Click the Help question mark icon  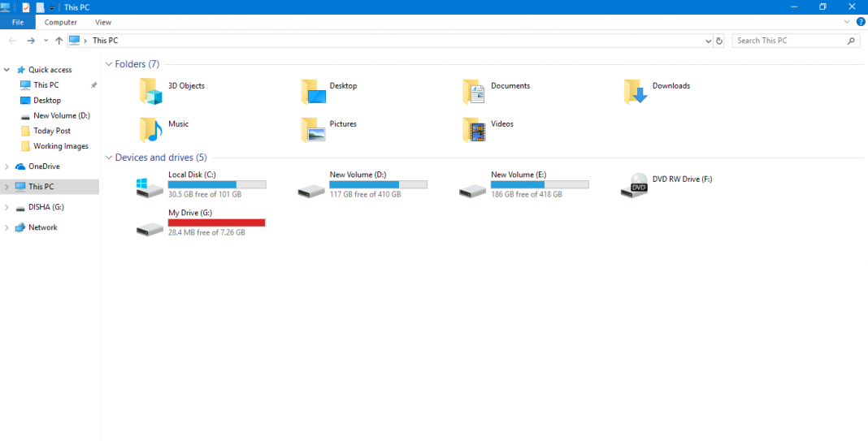[x=861, y=22]
